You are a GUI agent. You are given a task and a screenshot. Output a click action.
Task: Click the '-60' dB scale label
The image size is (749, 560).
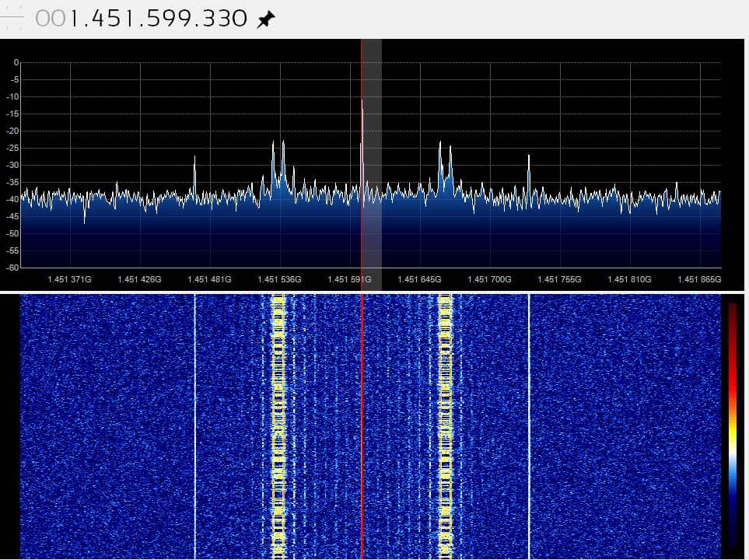click(x=13, y=268)
